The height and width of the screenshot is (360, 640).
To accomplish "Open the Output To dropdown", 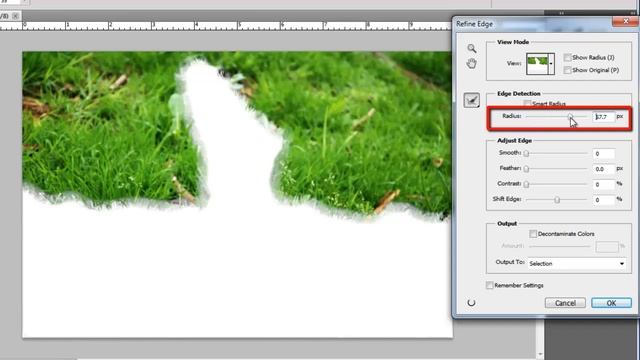I will [577, 264].
